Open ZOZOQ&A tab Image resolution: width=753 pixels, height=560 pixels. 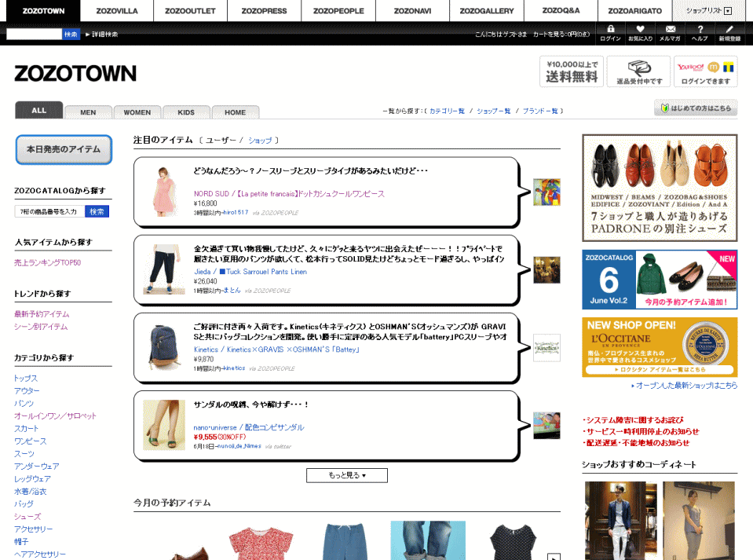pos(561,10)
